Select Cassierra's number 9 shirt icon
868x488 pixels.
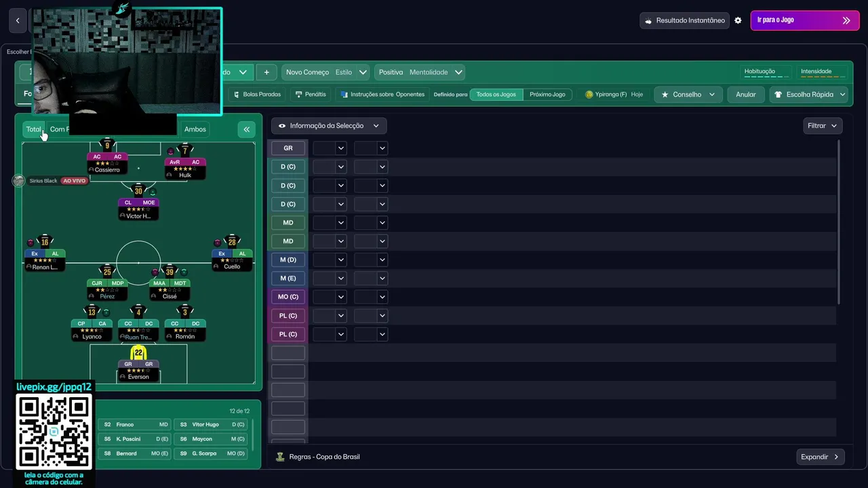[x=107, y=144]
